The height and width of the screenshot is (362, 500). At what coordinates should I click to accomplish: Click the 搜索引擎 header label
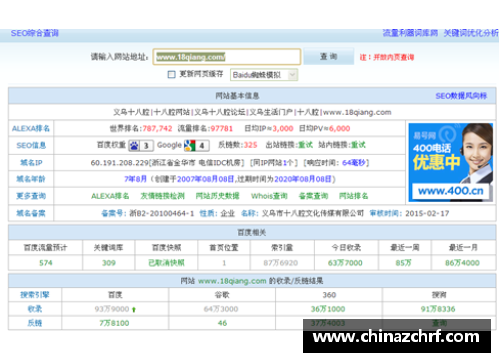(x=35, y=295)
